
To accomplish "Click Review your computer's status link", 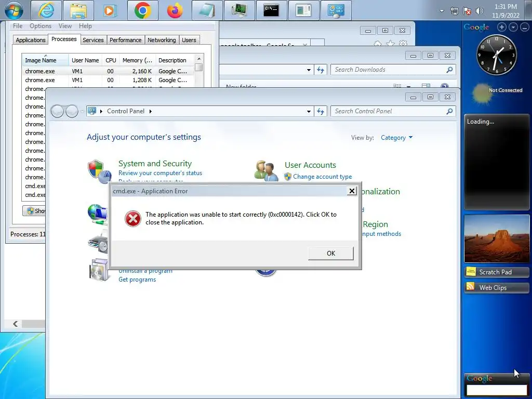I will coord(160,173).
